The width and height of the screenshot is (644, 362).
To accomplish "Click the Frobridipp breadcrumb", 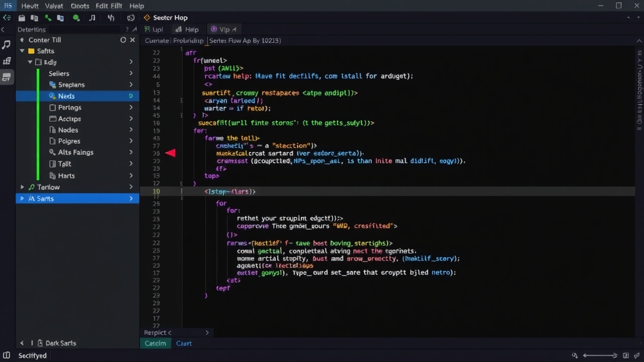I will pos(189,41).
